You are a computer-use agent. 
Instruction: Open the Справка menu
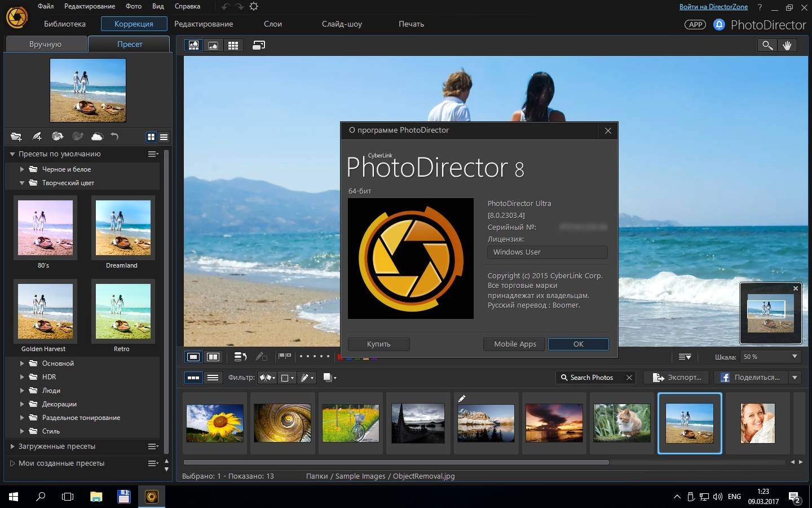tap(187, 6)
